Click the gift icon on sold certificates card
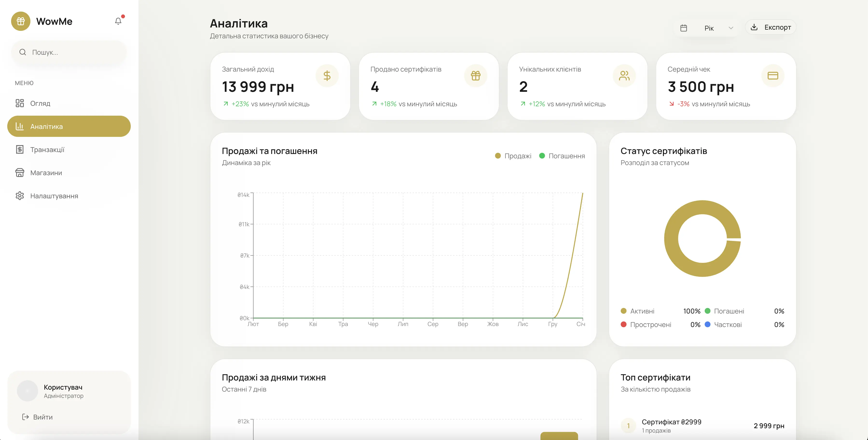 click(x=476, y=75)
